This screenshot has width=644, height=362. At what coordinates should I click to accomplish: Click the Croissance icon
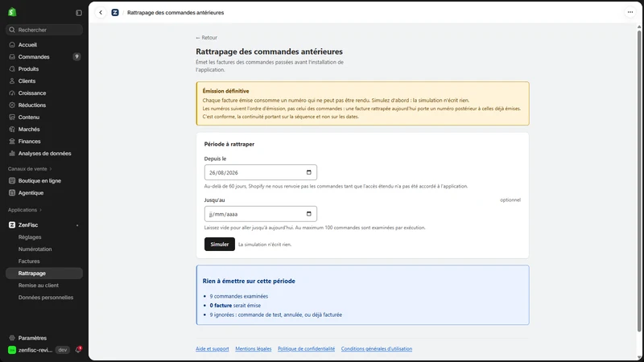pyautogui.click(x=12, y=93)
